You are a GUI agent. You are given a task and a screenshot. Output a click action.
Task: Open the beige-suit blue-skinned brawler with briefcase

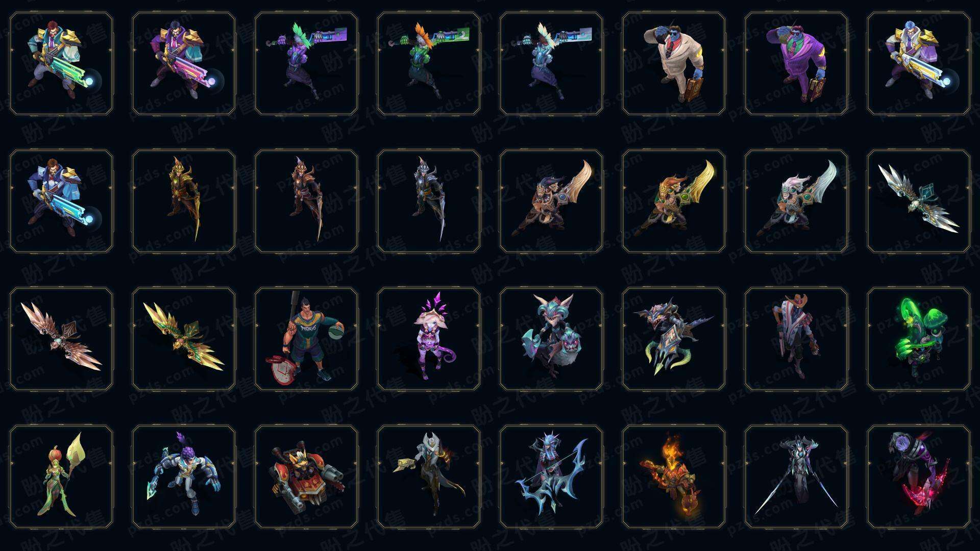(674, 64)
